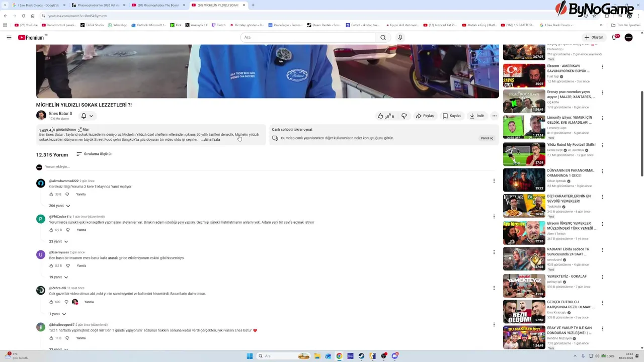Open YEMEKTEYİZ - GOKALAF video thumbnail

pos(524,286)
